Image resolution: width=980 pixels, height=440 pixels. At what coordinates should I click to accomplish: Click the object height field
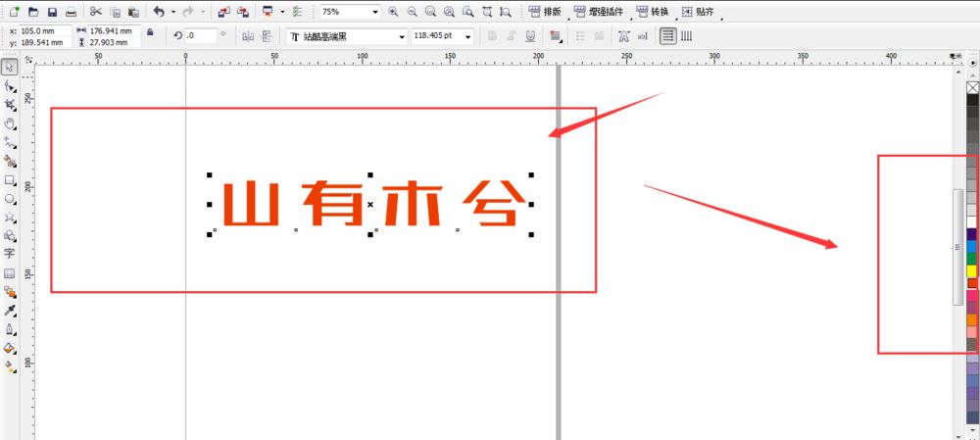click(x=115, y=42)
